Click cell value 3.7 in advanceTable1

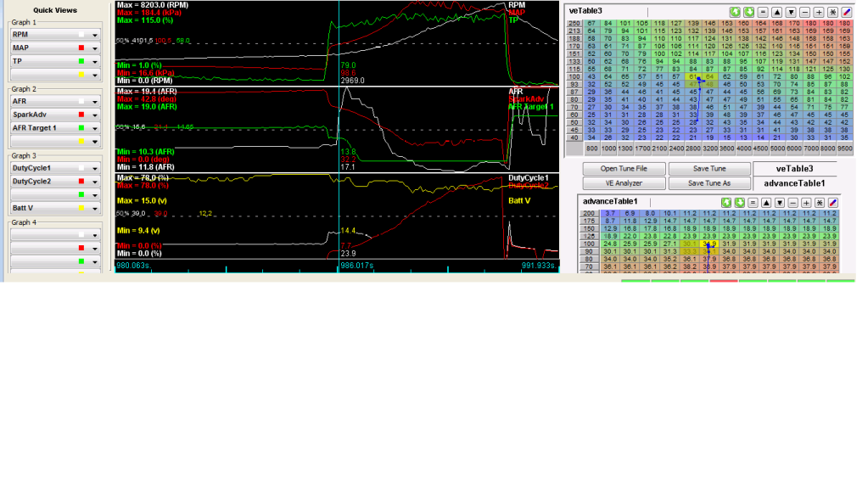coord(609,213)
